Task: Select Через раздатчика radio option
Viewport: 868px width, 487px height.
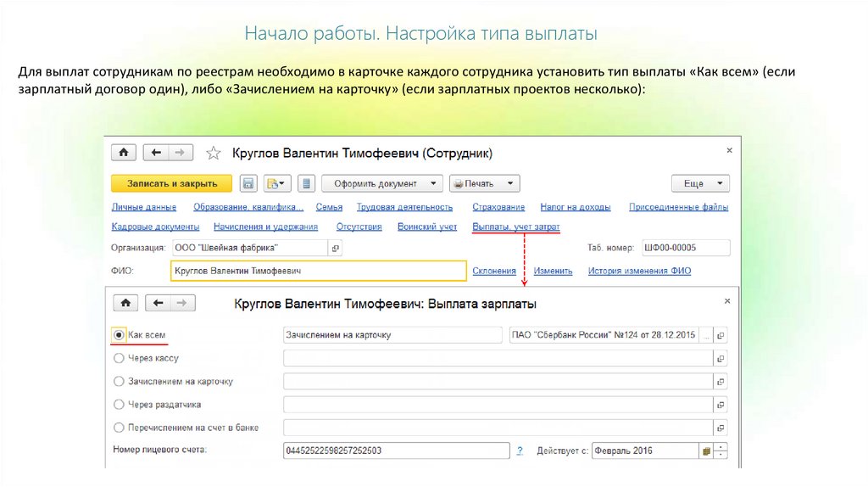Action: (119, 405)
